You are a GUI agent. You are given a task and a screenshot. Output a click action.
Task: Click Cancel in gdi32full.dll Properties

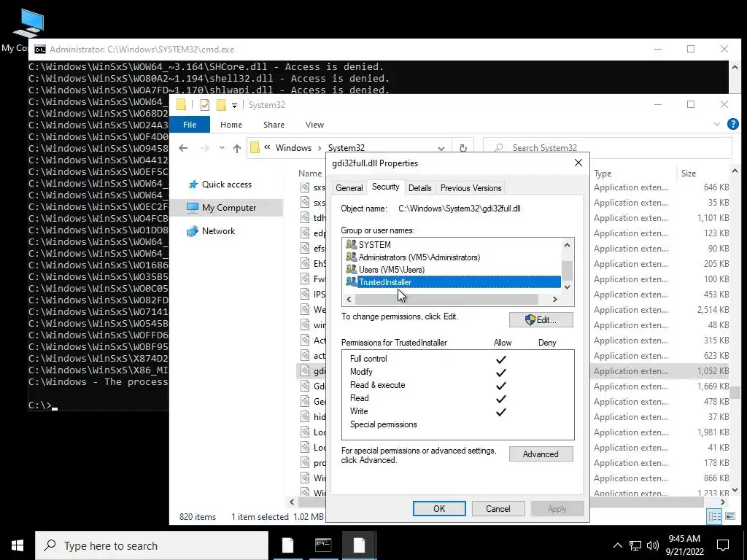tap(498, 508)
